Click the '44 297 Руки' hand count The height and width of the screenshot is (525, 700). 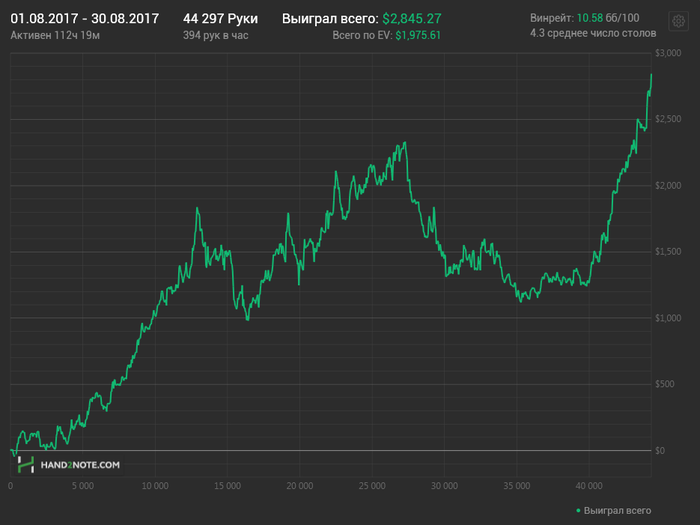pyautogui.click(x=220, y=19)
